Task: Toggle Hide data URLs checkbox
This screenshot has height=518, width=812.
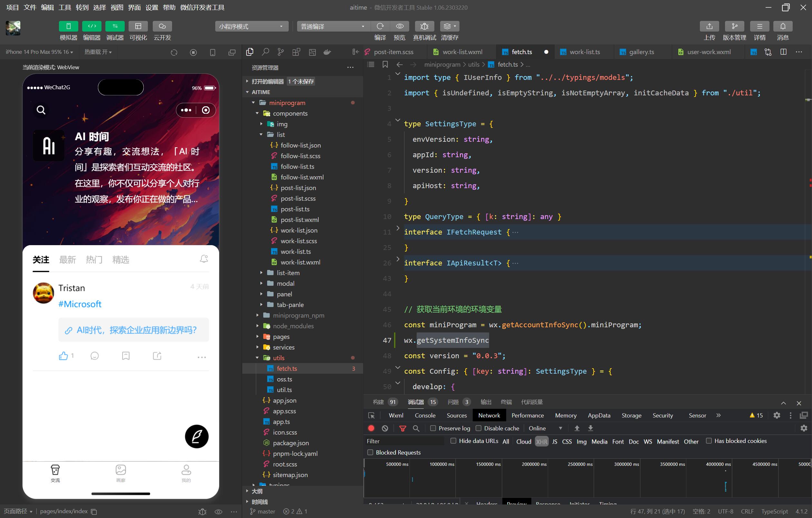Action: 453,441
